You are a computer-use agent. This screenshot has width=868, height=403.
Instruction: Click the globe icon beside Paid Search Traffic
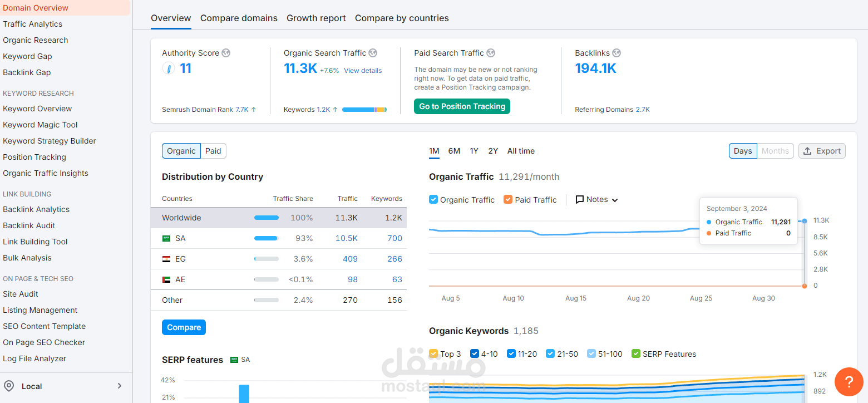point(491,53)
